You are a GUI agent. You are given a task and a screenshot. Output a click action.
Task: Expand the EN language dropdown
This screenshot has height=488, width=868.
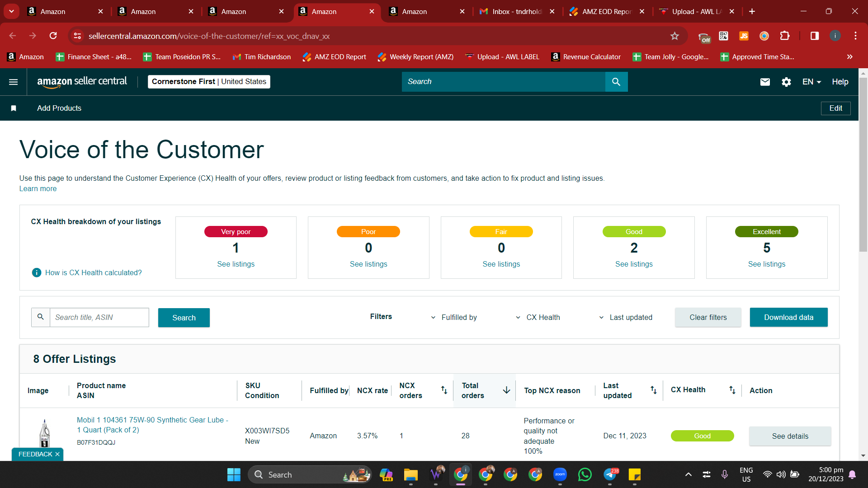(811, 82)
